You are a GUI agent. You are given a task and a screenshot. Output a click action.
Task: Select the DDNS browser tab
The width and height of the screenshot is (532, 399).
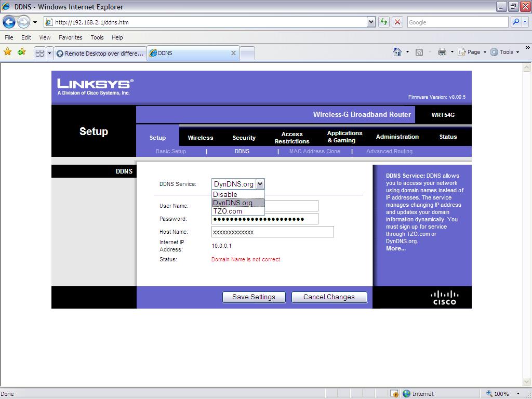coord(190,53)
